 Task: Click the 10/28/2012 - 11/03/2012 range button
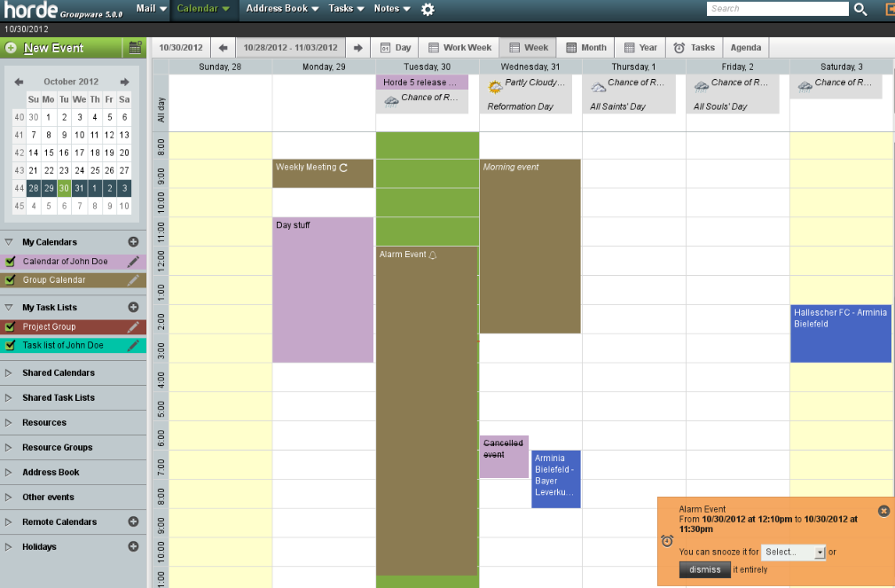click(291, 48)
